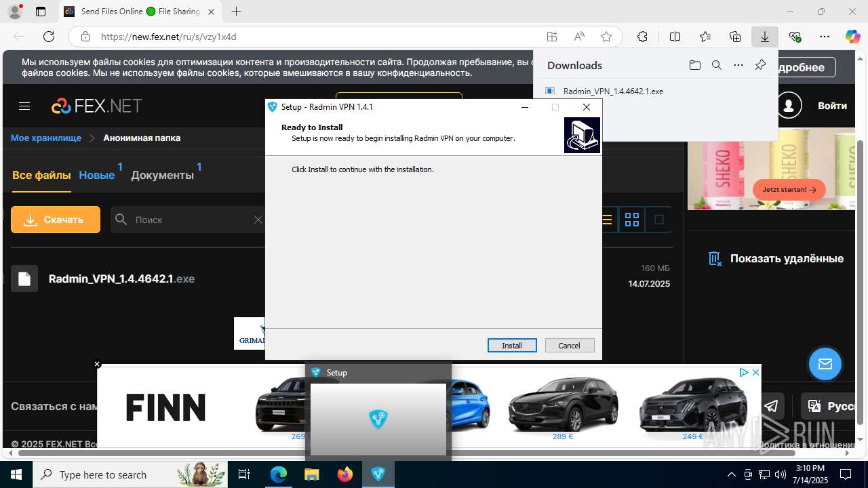Click the FEX.NET logo
The image size is (868, 488).
[x=97, y=106]
